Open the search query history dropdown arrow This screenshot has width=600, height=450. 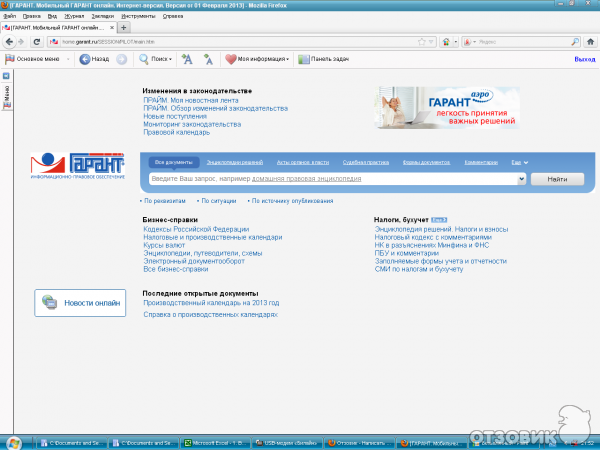point(521,179)
